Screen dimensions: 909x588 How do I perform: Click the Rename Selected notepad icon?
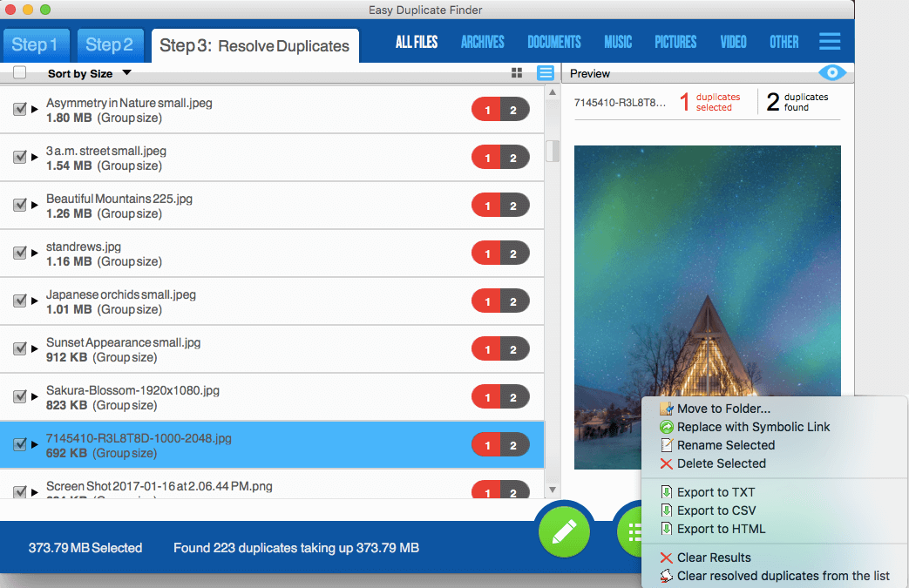pyautogui.click(x=667, y=445)
